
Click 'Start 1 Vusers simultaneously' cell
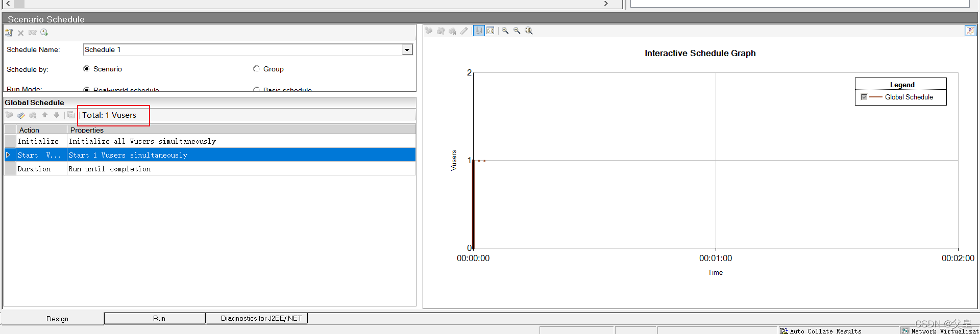(241, 155)
